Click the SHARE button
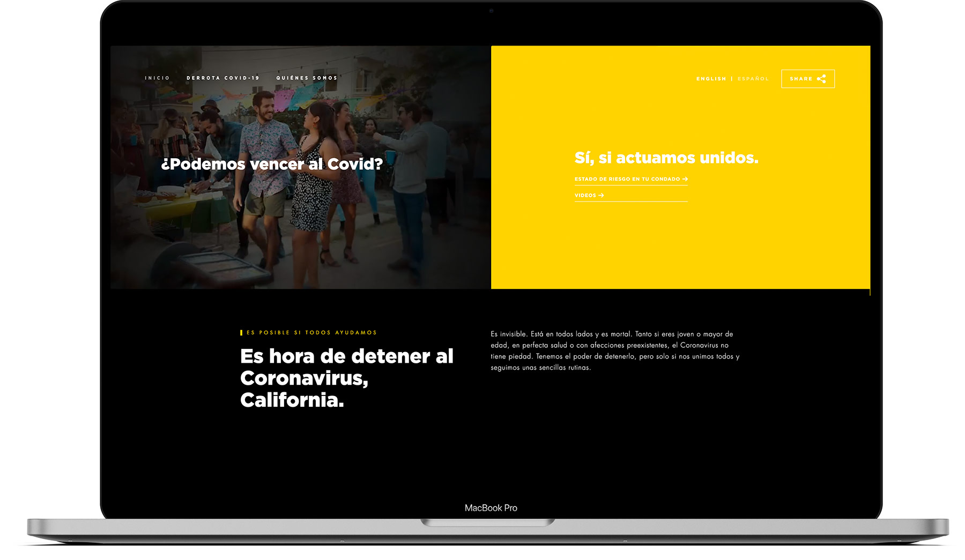This screenshot has width=965, height=560. (x=808, y=79)
